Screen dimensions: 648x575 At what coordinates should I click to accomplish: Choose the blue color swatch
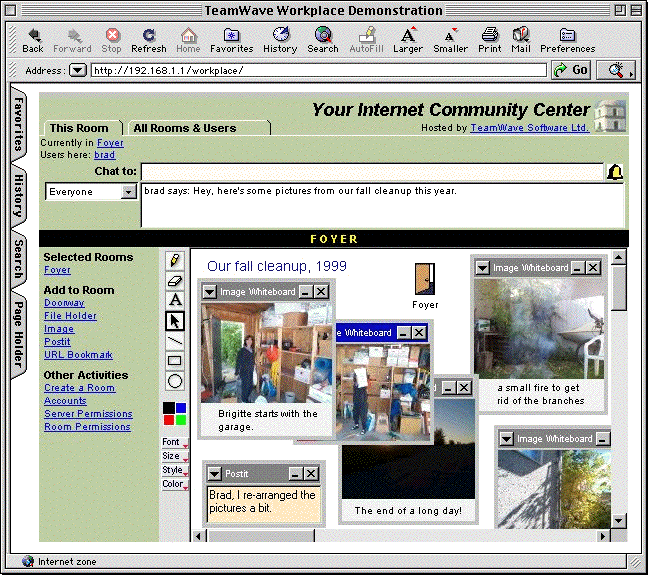click(181, 408)
